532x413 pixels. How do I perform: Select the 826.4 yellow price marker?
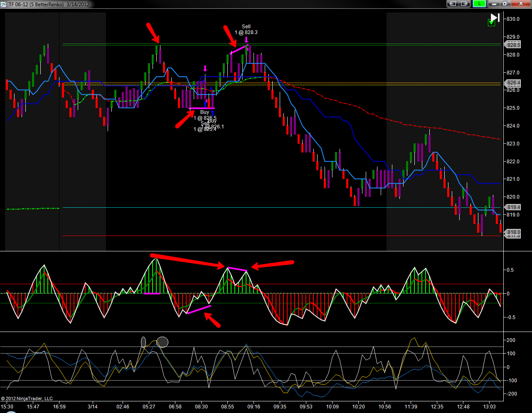coord(513,83)
